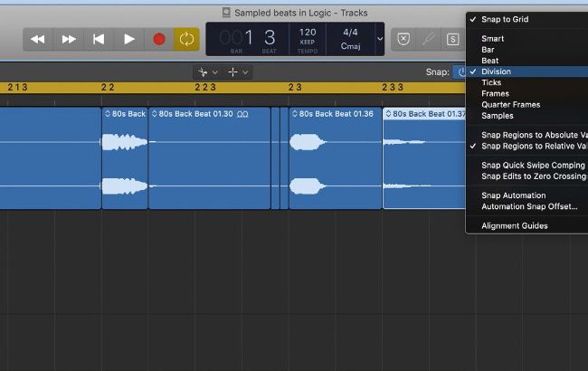This screenshot has width=588, height=371.
Task: Go to beginning with the transport button
Action: tap(99, 39)
